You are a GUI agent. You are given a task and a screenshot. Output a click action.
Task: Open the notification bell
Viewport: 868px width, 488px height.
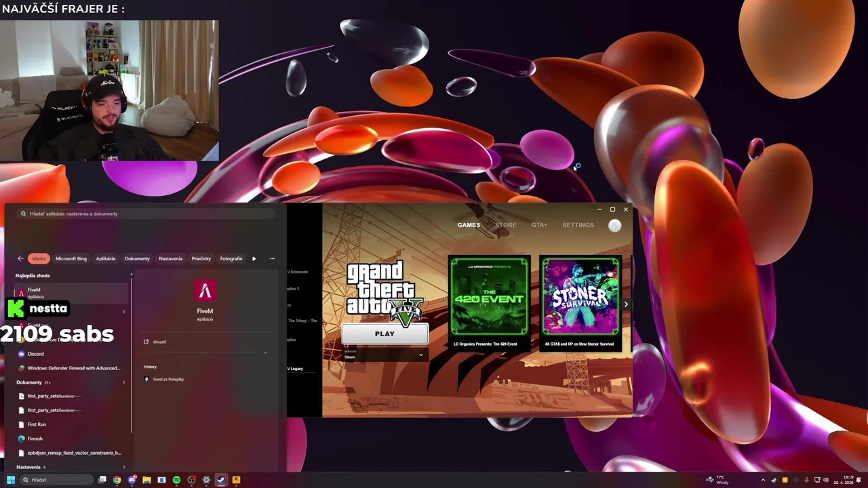point(859,480)
